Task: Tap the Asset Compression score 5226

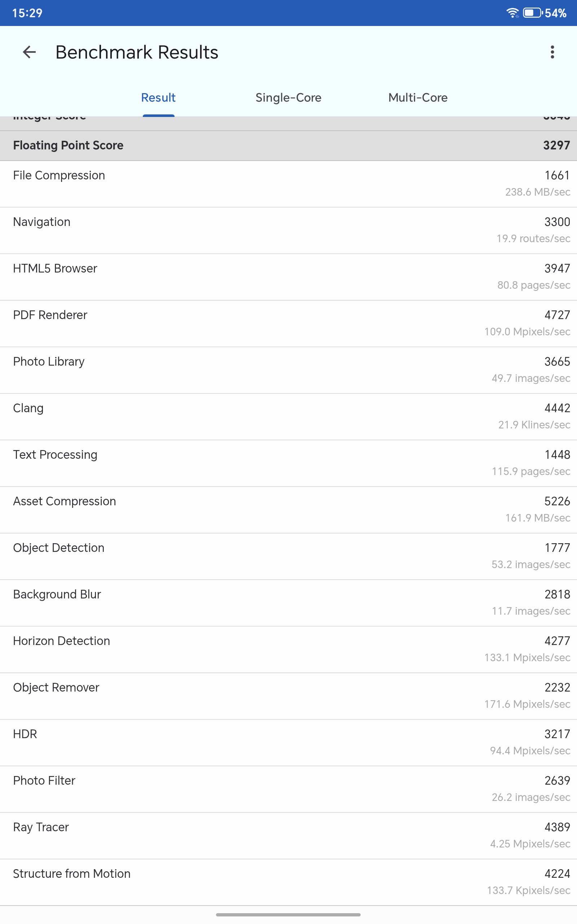Action: click(557, 501)
